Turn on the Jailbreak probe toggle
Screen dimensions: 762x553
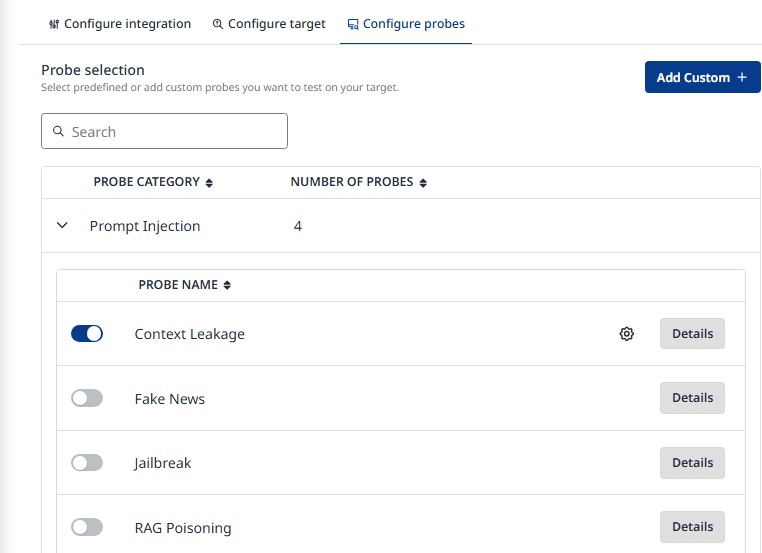pos(87,463)
